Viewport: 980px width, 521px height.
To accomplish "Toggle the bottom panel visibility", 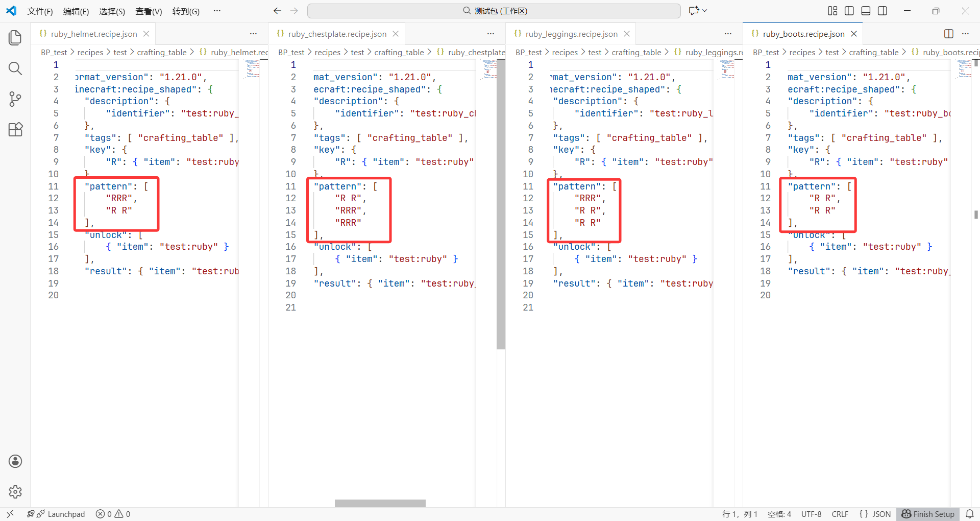I will [866, 11].
